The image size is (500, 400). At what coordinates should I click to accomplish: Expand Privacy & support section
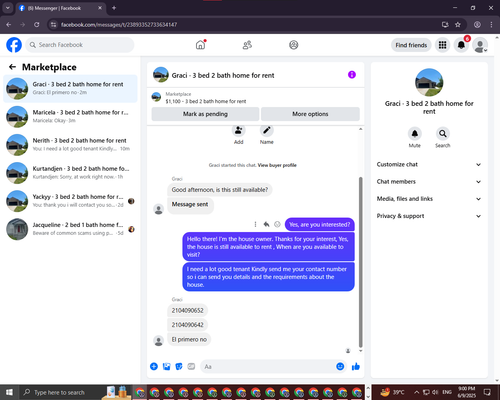429,216
